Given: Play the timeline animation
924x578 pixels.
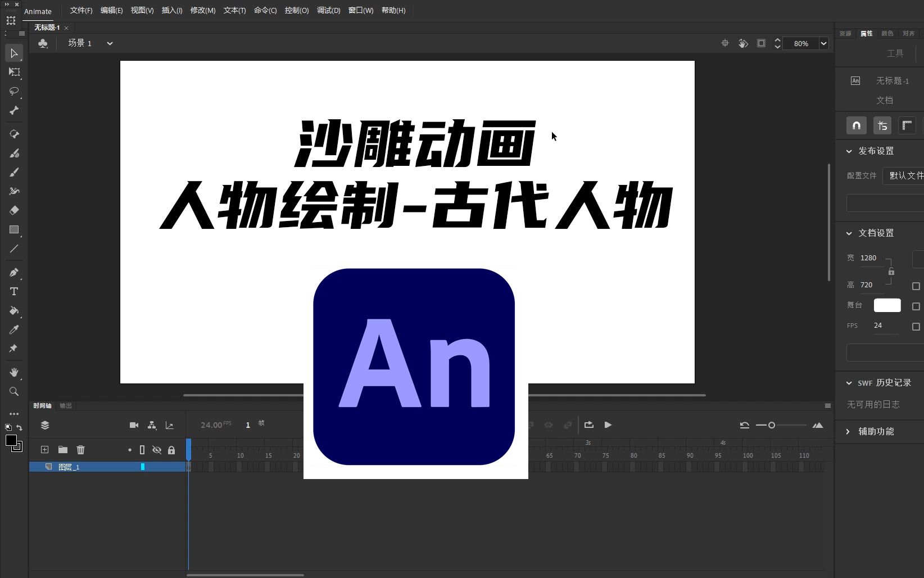Looking at the screenshot, I should pos(608,425).
